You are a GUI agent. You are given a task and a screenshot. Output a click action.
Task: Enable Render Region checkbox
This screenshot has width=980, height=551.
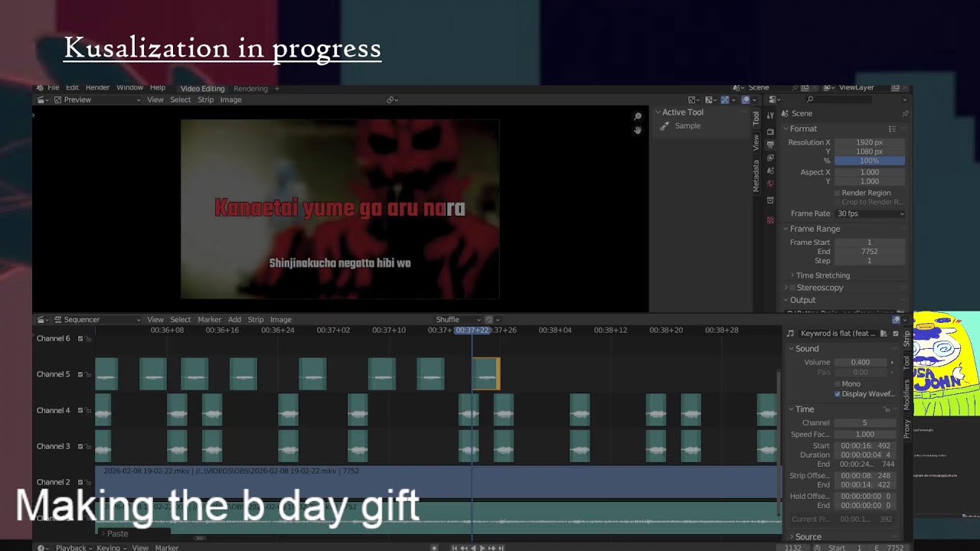click(x=837, y=193)
